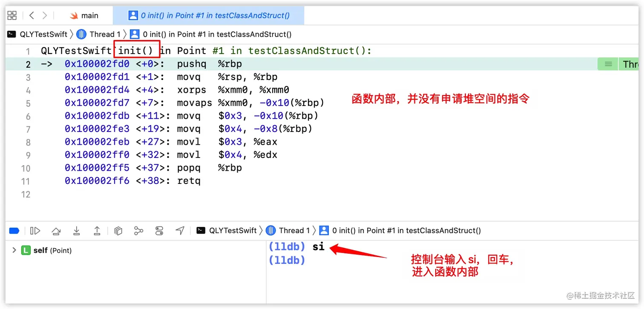Open Thread 1 in the top jump bar
Viewport: 644px width, 309px height.
99,34
